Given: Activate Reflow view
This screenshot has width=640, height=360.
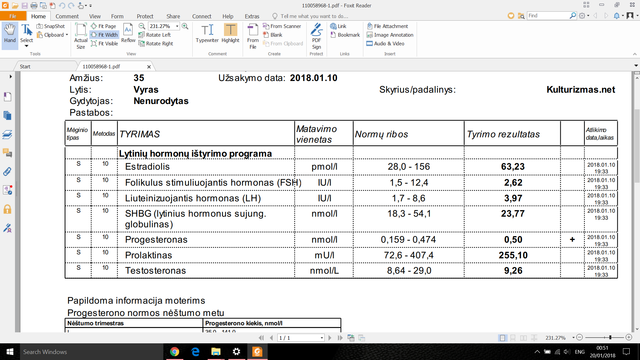Looking at the screenshot, I should coord(128,33).
